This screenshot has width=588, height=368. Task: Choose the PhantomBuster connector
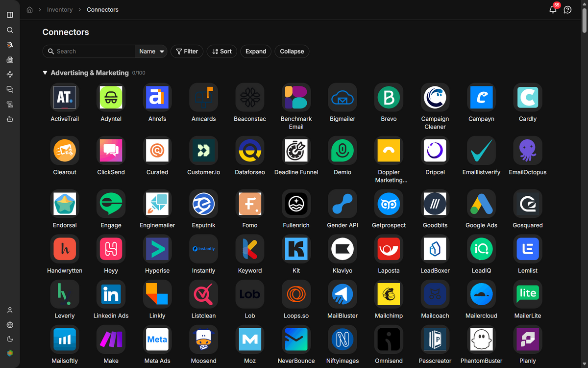(x=481, y=339)
